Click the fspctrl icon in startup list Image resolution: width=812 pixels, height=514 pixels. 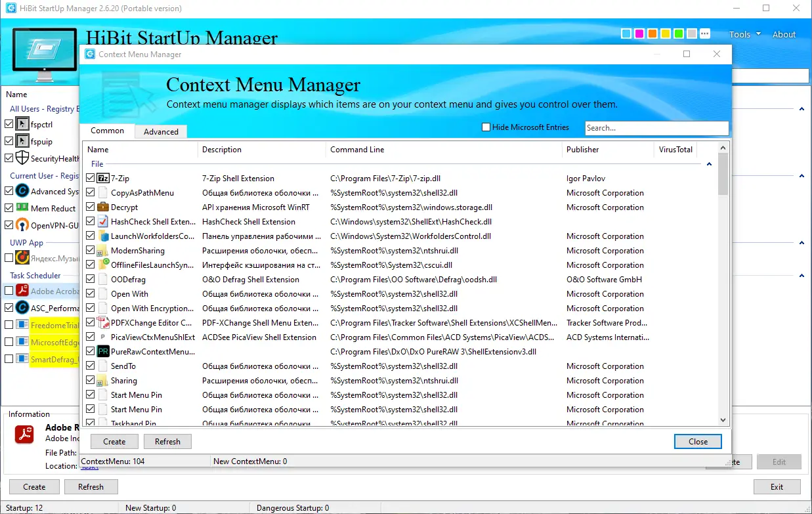click(x=22, y=124)
